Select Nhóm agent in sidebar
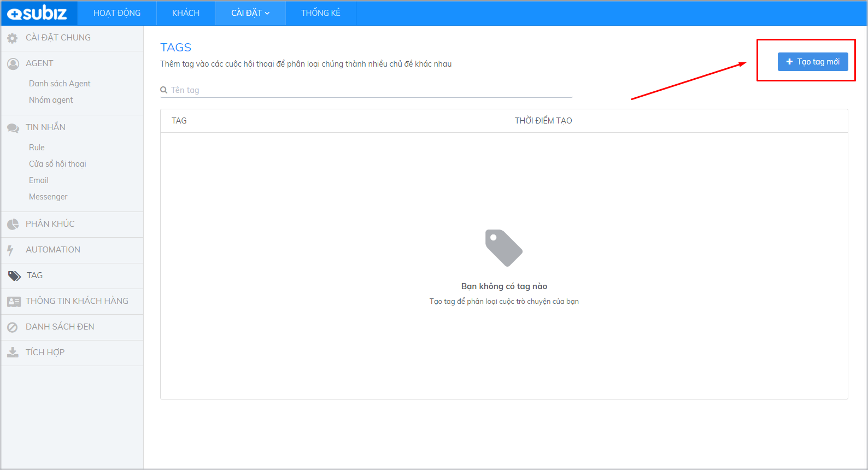The height and width of the screenshot is (470, 868). 51,100
